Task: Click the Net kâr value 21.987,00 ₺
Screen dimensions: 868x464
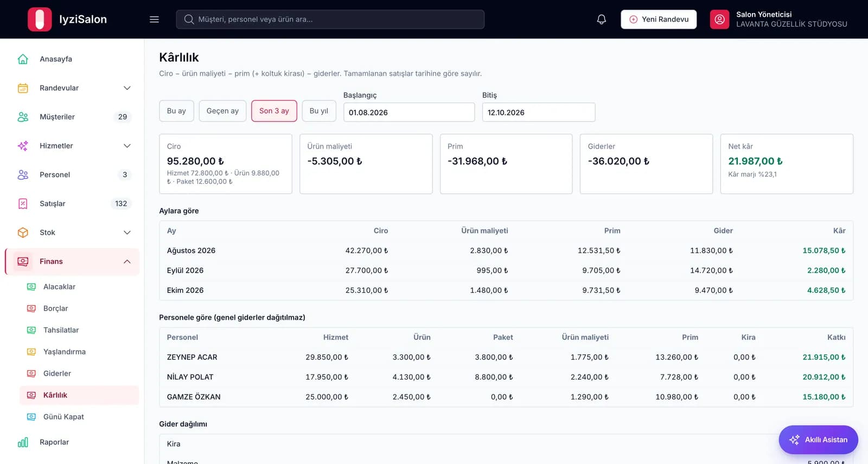Action: pos(755,161)
